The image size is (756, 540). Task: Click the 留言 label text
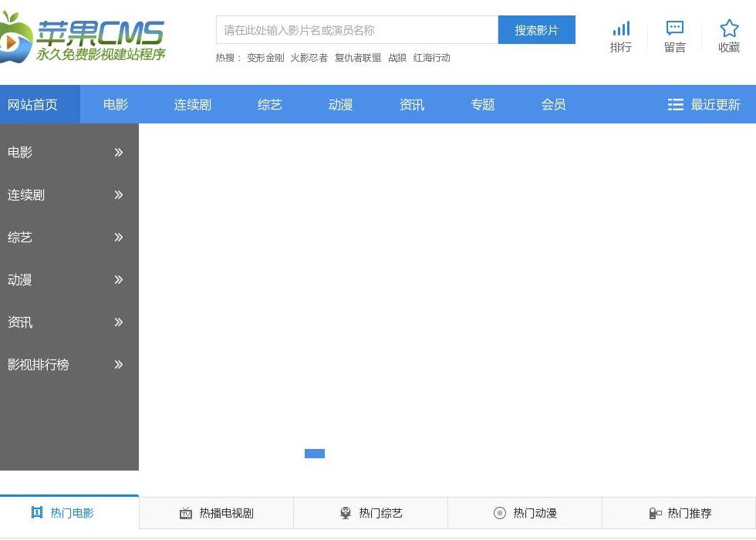674,47
